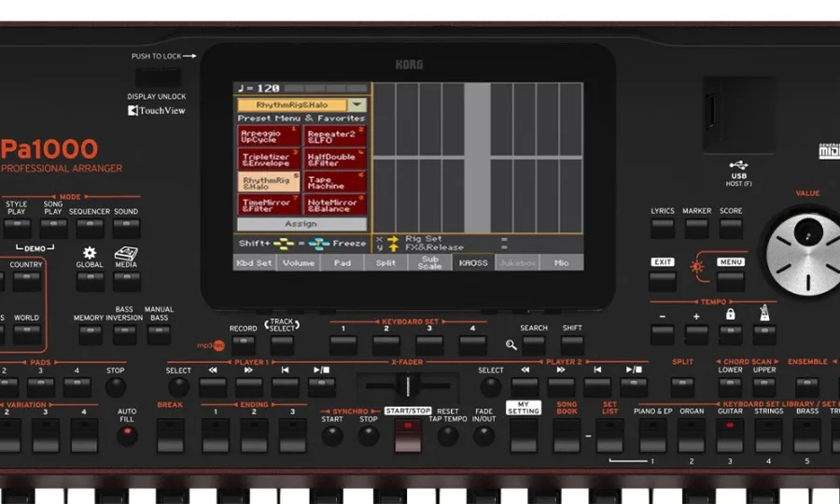Viewport: 840px width, 504px height.
Task: Select the RhythmRig&Halo preset name field
Action: (x=292, y=105)
